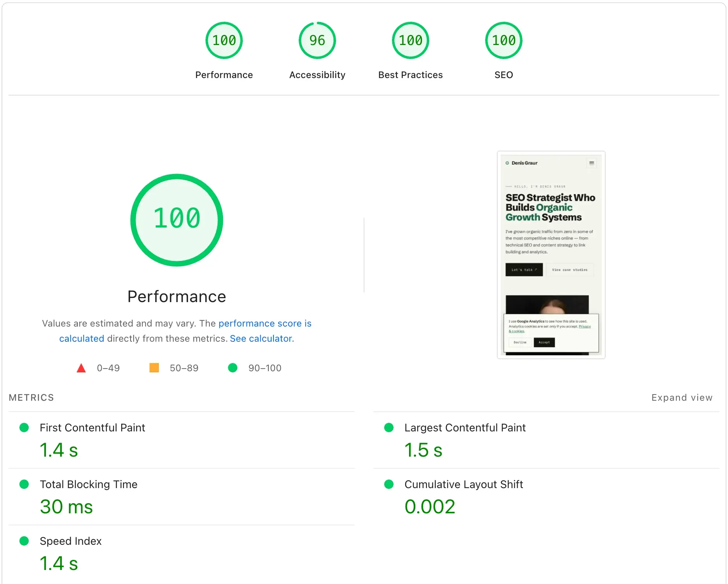Click the First Contentful Paint metric label

(x=92, y=428)
